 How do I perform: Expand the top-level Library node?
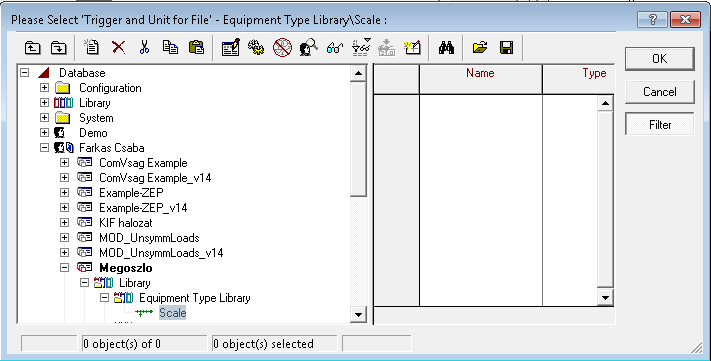coord(44,103)
